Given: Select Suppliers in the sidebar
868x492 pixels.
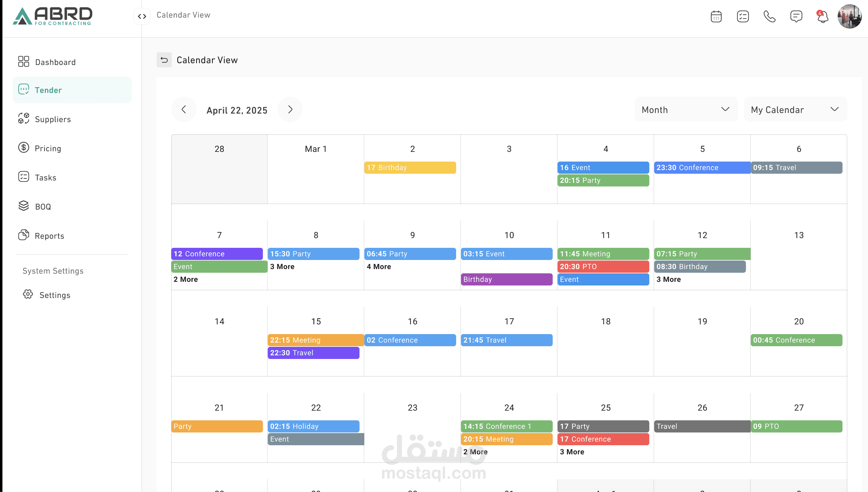Looking at the screenshot, I should 53,119.
